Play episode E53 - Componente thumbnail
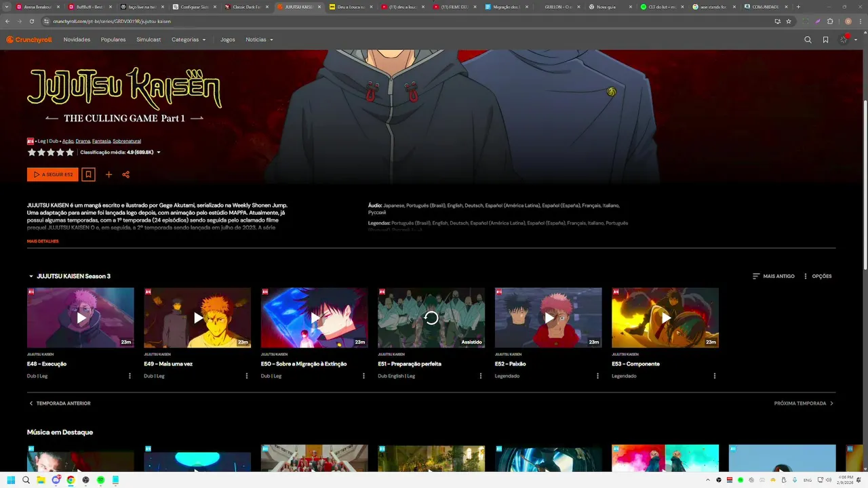Image resolution: width=868 pixels, height=488 pixels. click(x=665, y=317)
